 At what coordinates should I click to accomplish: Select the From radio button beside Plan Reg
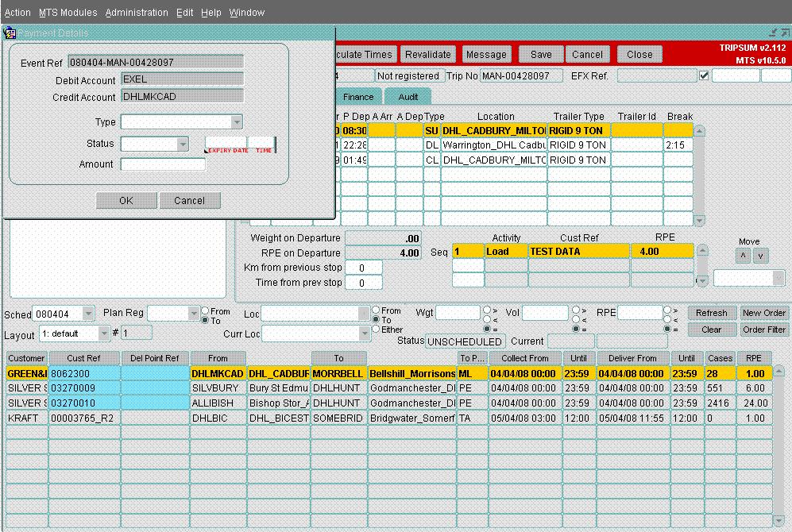pyautogui.click(x=205, y=311)
